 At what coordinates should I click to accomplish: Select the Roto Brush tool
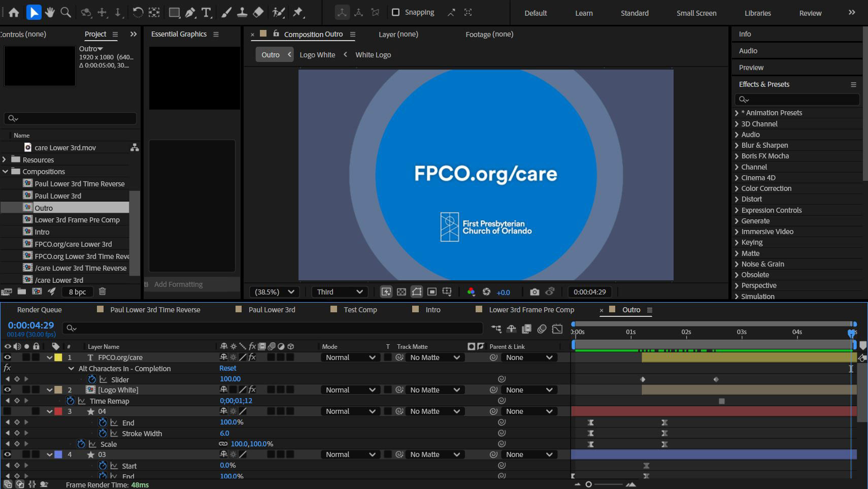pos(278,12)
